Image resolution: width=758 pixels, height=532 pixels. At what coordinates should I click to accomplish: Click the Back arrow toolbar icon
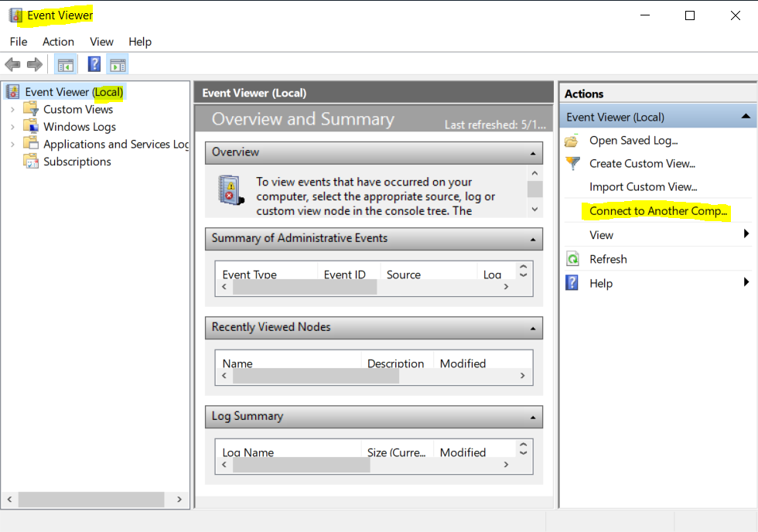coord(12,64)
